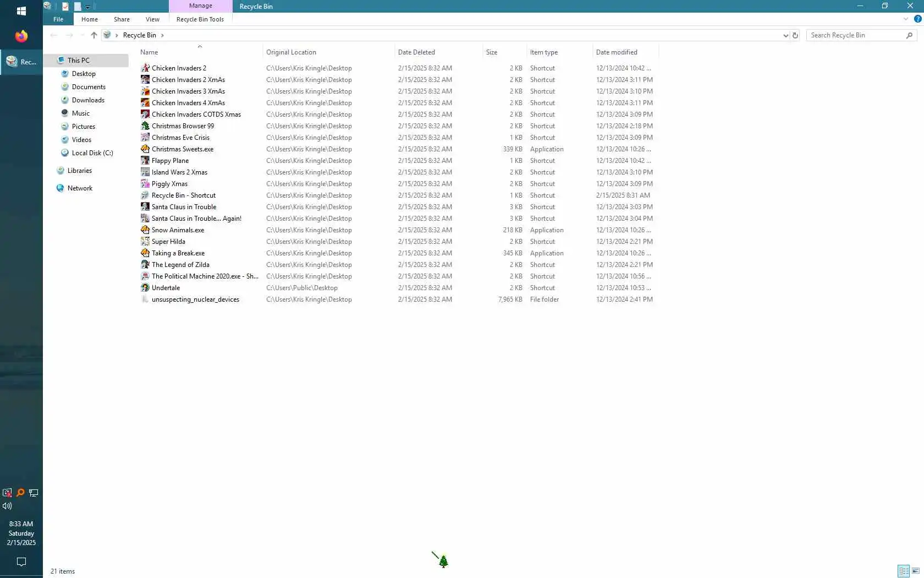Select the 'Taking a Break.exe' file name
The image size is (924, 578).
click(x=178, y=253)
